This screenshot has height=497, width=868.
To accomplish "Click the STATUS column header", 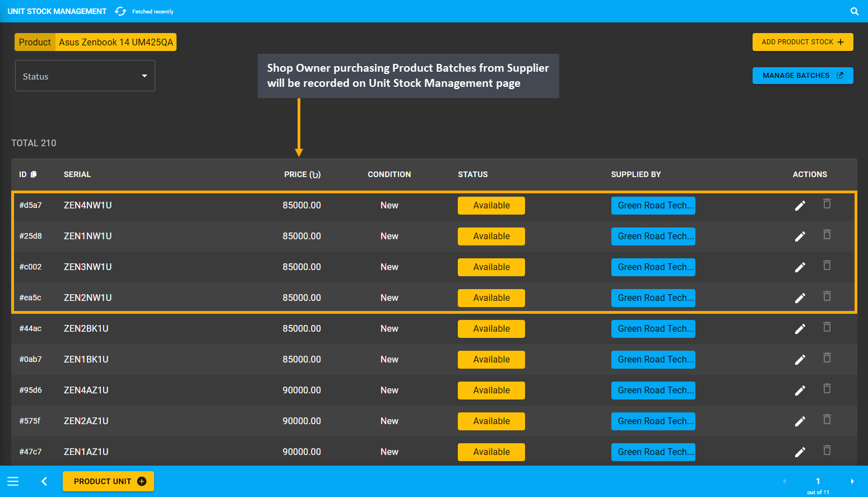I will 473,174.
